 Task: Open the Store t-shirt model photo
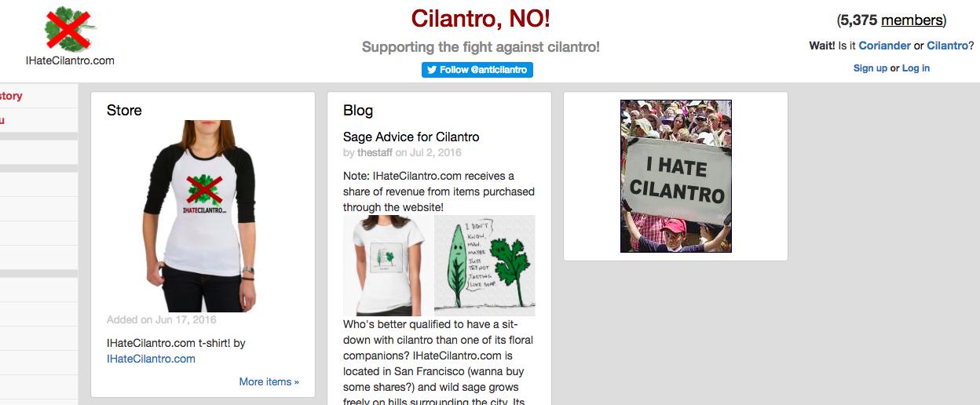(x=203, y=216)
